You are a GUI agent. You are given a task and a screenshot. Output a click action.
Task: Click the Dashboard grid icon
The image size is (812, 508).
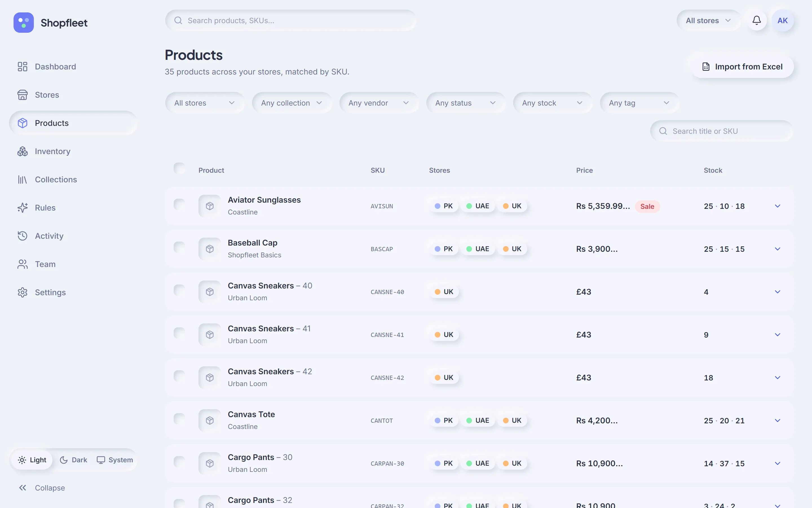(x=23, y=67)
